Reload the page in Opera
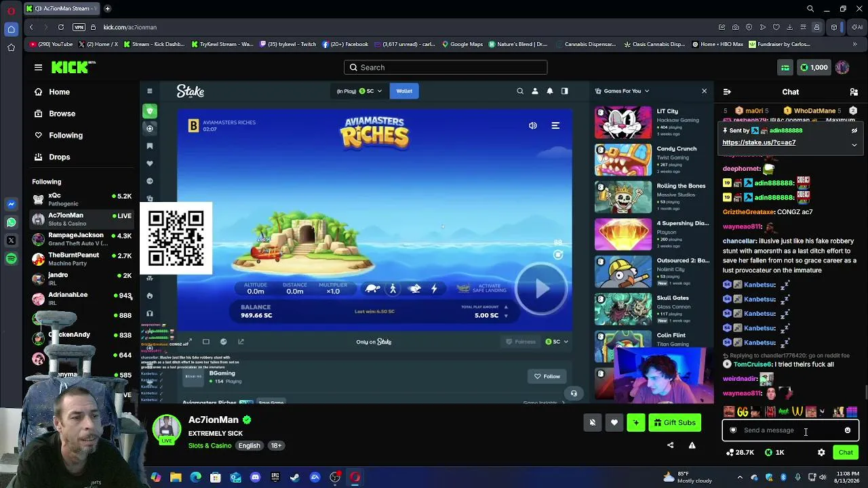868x488 pixels. tap(61, 27)
